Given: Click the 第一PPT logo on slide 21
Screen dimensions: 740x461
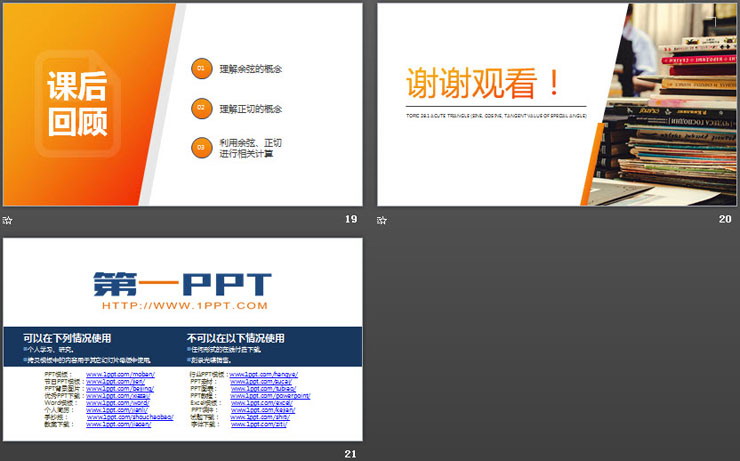Looking at the screenshot, I should point(182,284).
